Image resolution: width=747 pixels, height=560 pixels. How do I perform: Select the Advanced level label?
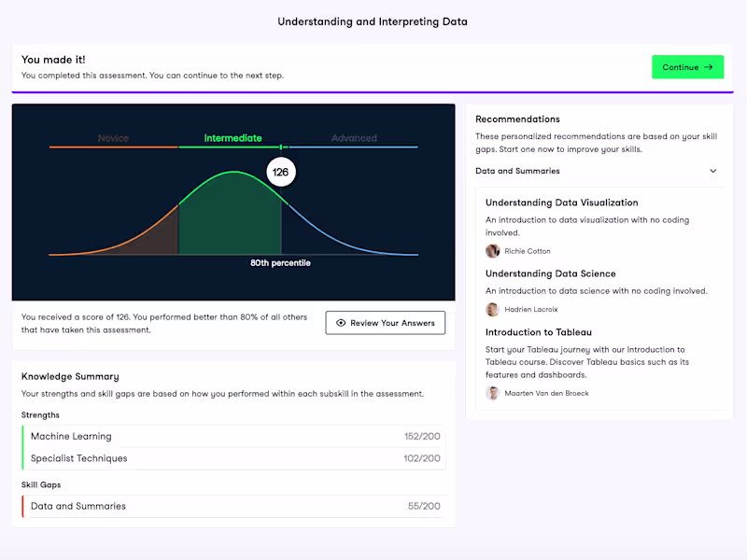(353, 138)
